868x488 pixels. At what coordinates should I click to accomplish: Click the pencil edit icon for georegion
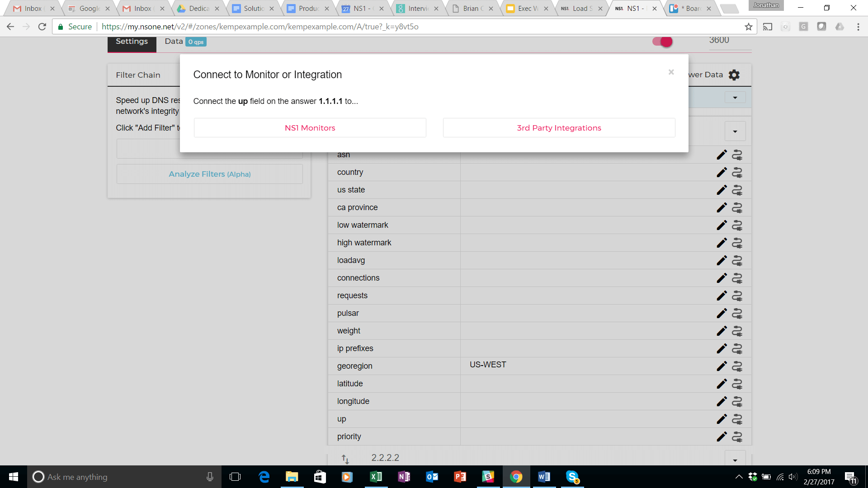pyautogui.click(x=722, y=366)
